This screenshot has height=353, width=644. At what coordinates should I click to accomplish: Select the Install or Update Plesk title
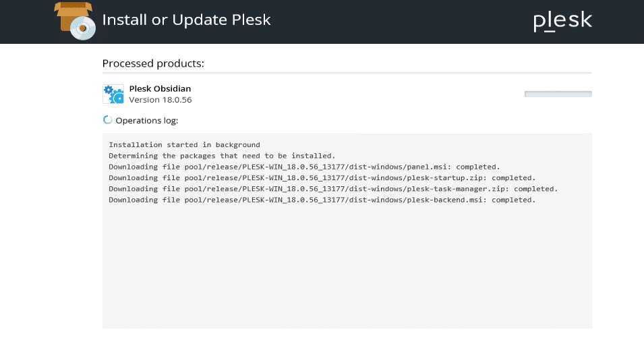pyautogui.click(x=186, y=20)
